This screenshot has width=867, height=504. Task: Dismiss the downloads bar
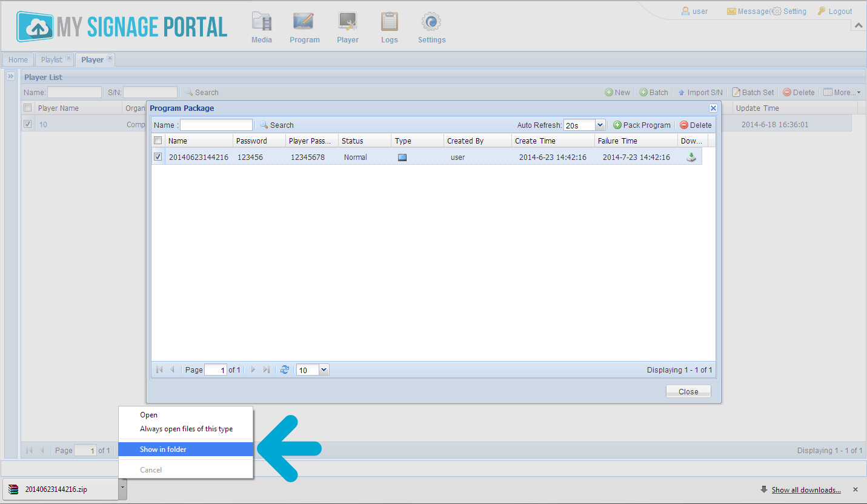[855, 489]
